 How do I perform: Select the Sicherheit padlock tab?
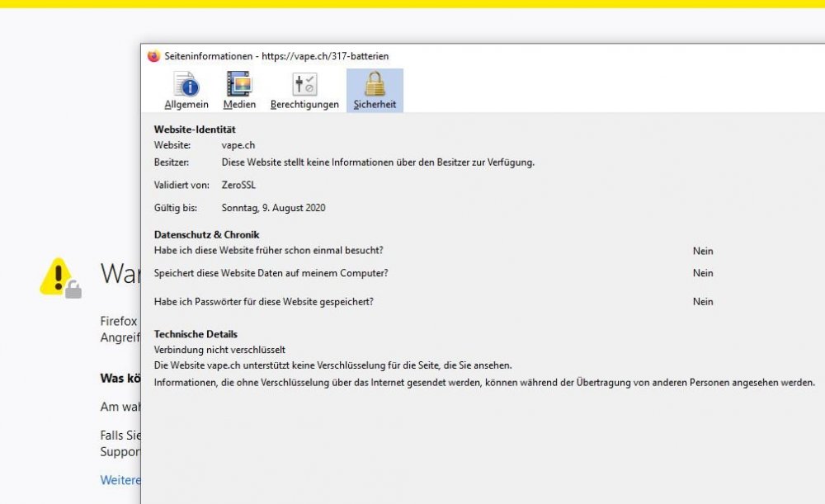pyautogui.click(x=375, y=91)
